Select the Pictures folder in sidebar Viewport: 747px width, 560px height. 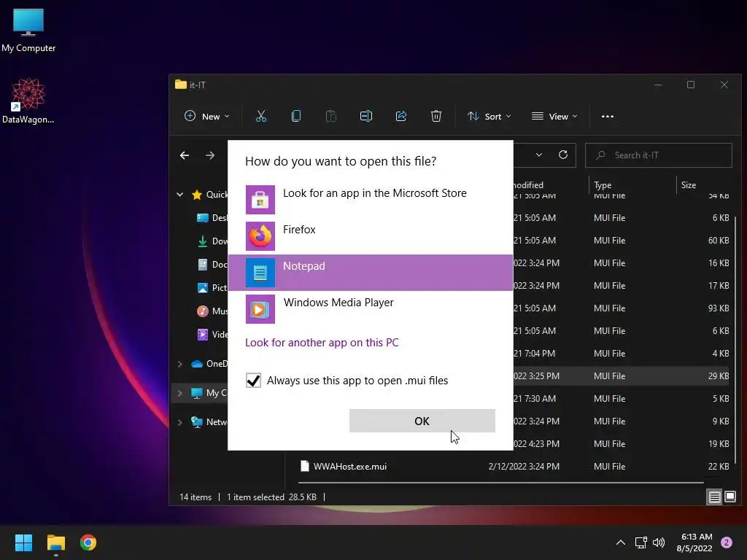[212, 287]
